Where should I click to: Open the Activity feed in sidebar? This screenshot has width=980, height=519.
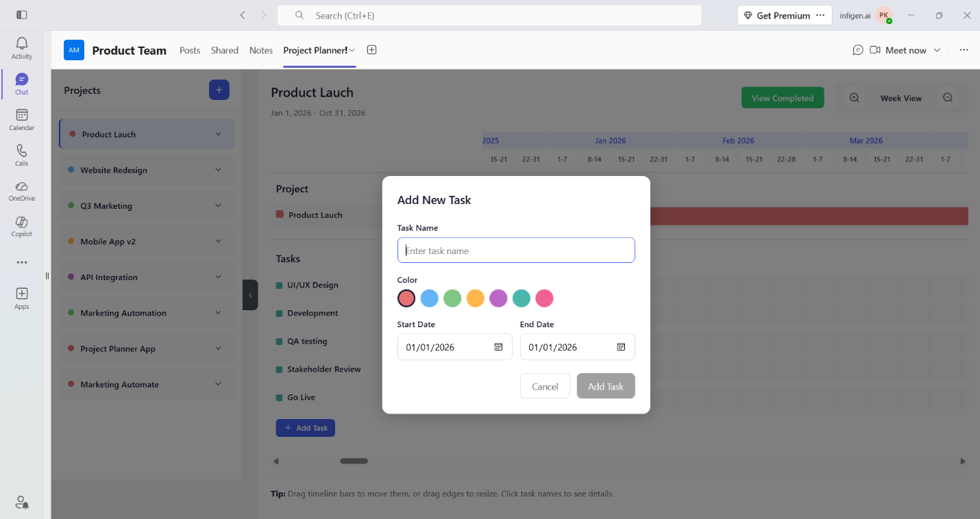point(22,48)
